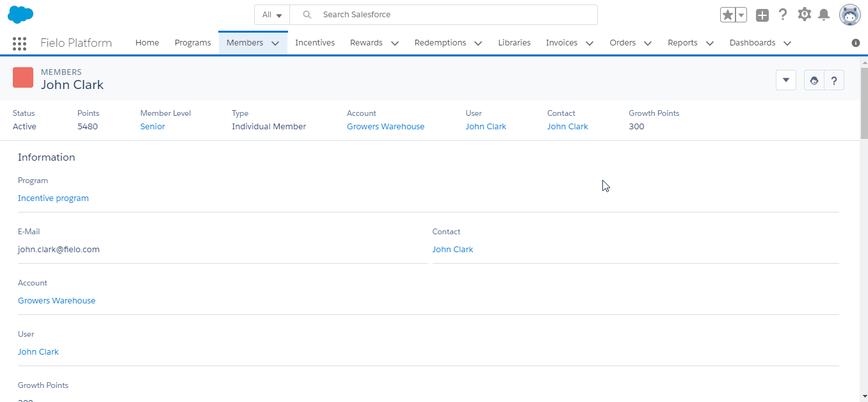This screenshot has width=868, height=402.
Task: Click the Individual Member type value
Action: [269, 127]
